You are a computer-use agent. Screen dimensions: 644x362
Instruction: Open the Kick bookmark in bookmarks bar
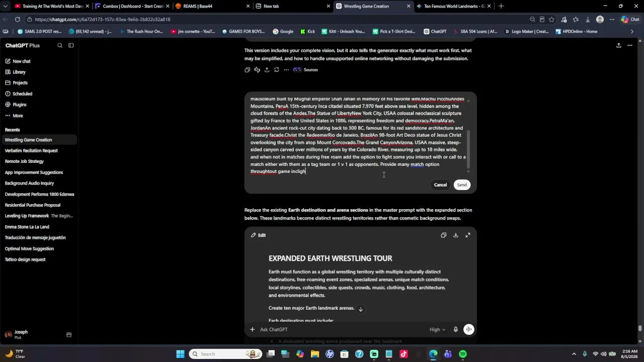[x=307, y=31]
